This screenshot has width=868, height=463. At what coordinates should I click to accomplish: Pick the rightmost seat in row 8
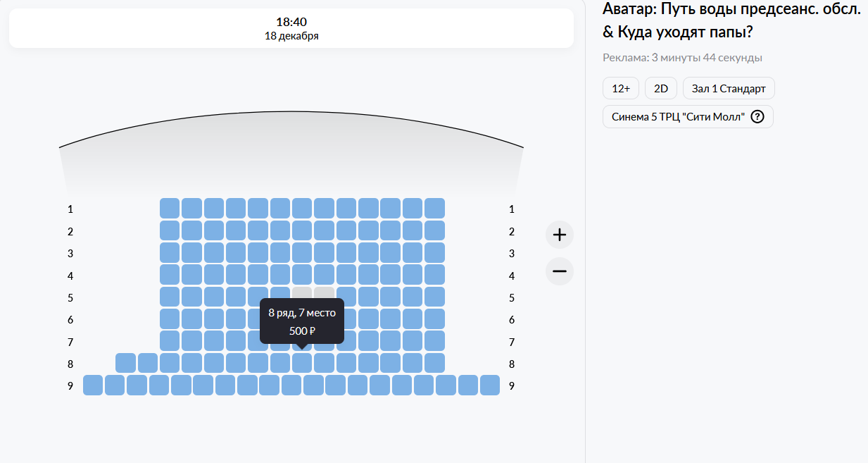434,363
